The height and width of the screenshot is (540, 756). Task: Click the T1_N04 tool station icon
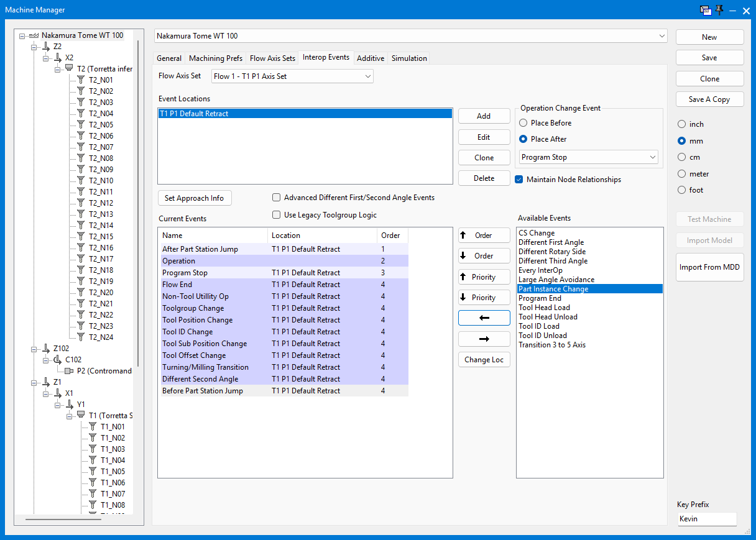[x=93, y=460]
